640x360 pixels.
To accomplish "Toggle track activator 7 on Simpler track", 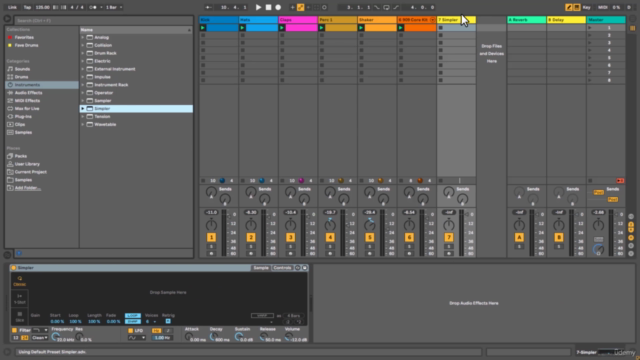I will pos(449,237).
